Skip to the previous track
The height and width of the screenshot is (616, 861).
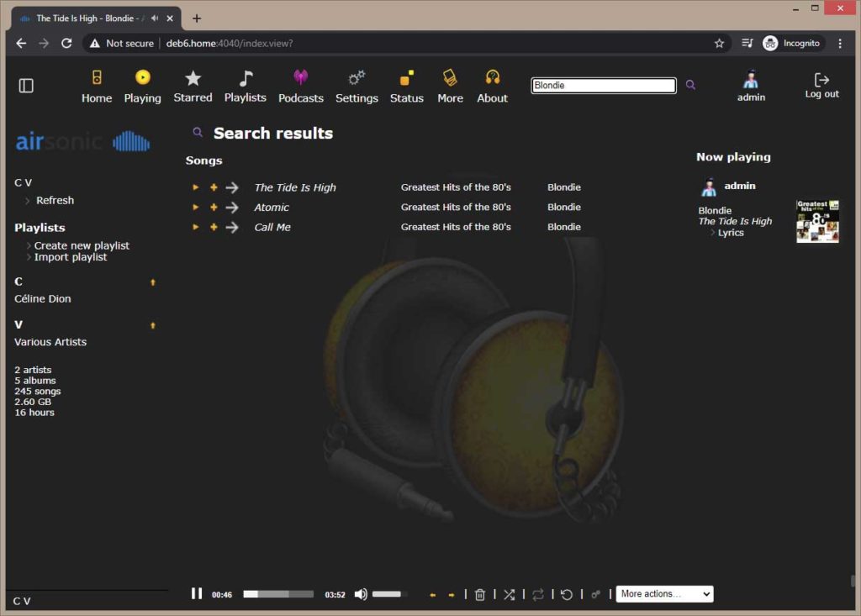(x=433, y=595)
